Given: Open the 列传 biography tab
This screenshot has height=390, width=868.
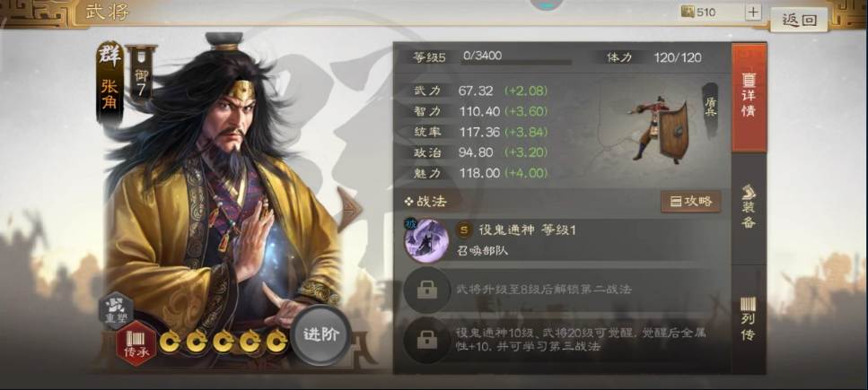Looking at the screenshot, I should [749, 319].
